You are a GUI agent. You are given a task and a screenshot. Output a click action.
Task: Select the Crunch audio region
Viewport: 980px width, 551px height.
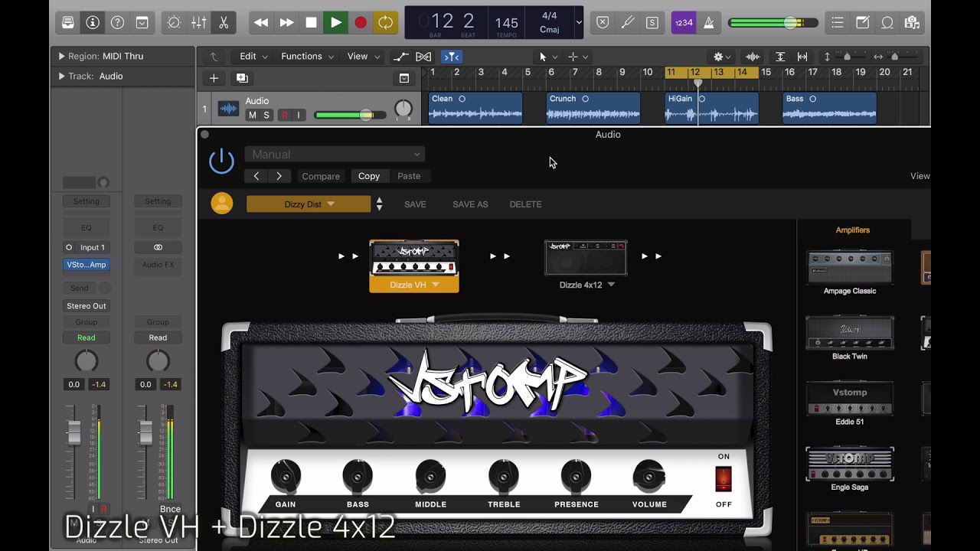point(593,109)
